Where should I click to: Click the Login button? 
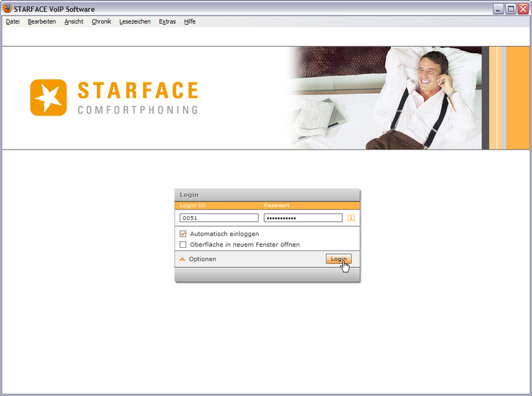click(x=338, y=258)
